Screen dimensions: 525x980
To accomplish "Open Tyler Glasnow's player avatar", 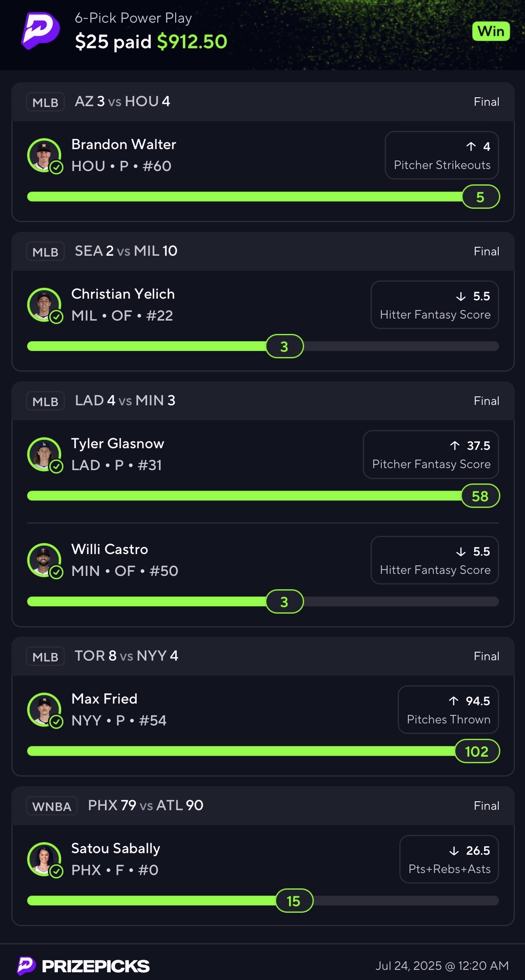I will coord(44,454).
